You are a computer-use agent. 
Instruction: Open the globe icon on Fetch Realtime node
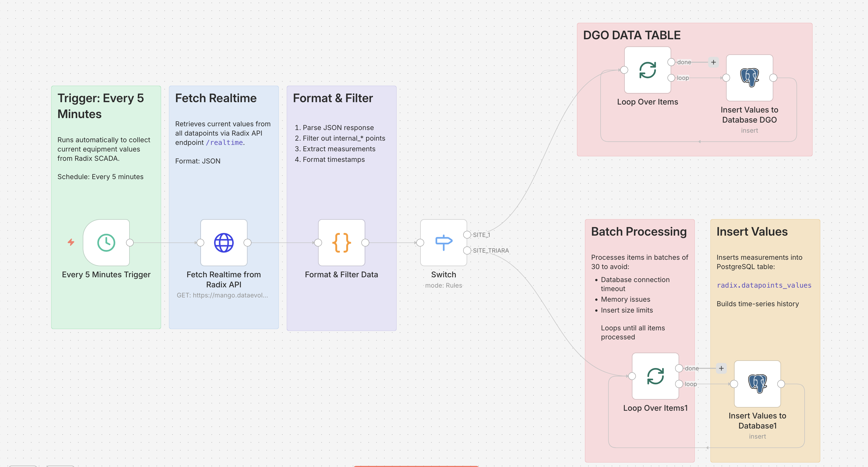[x=223, y=242]
